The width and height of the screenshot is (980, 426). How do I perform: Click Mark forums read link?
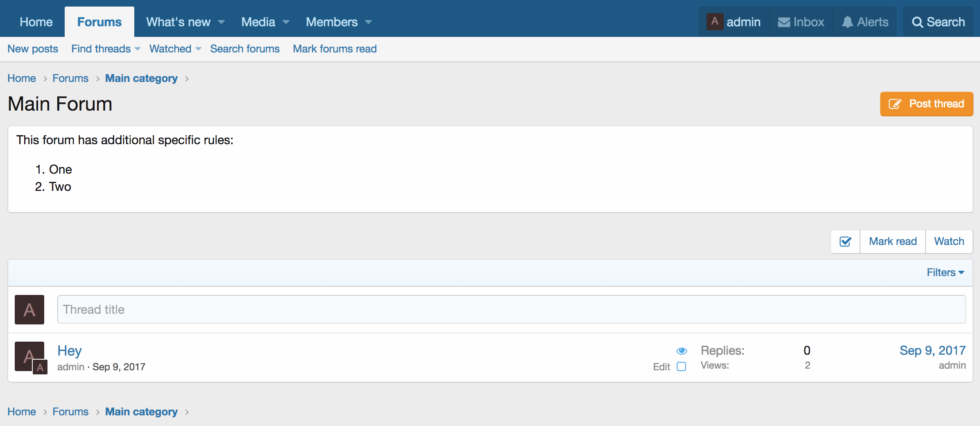point(335,49)
